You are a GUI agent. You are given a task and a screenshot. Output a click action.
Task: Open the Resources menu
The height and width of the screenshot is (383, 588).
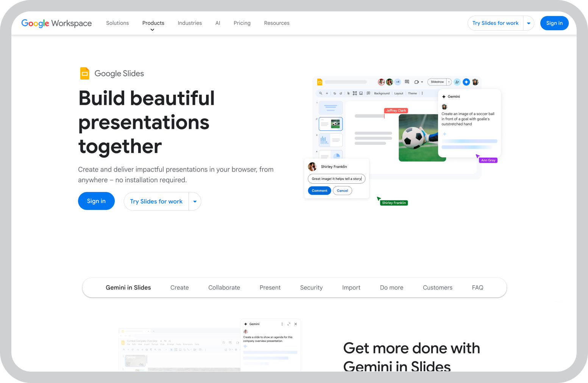[x=277, y=23]
